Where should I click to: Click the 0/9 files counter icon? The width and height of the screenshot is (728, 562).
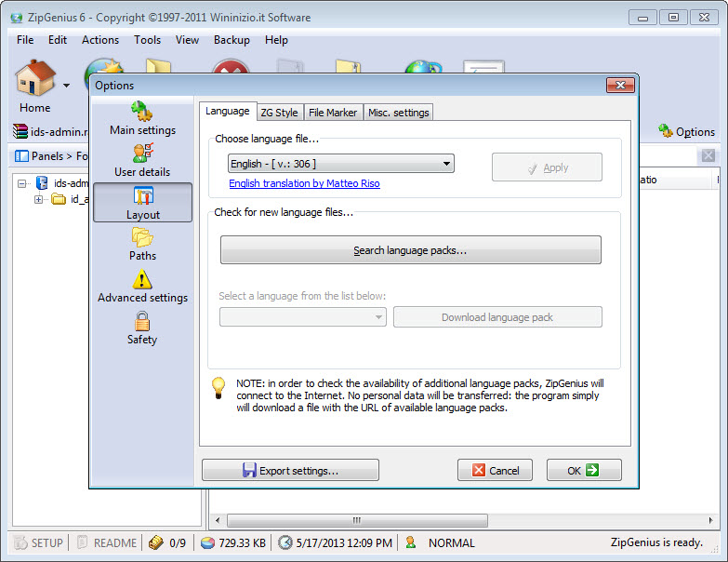click(x=155, y=542)
